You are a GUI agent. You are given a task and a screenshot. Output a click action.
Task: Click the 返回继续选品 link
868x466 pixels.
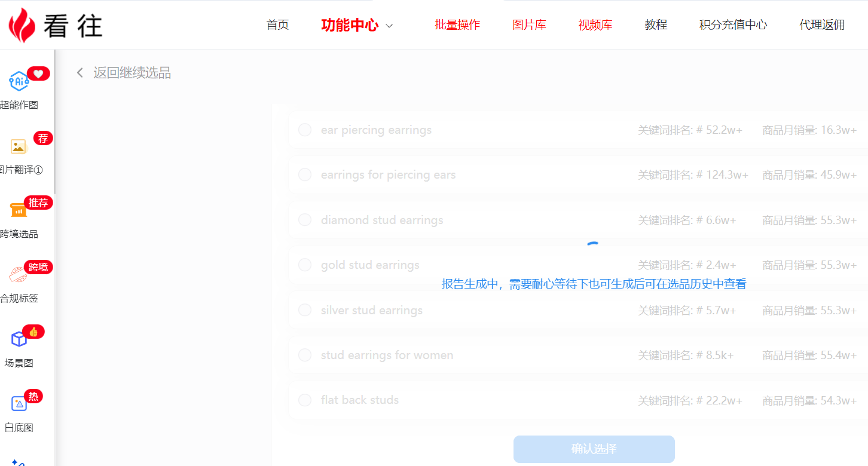132,73
